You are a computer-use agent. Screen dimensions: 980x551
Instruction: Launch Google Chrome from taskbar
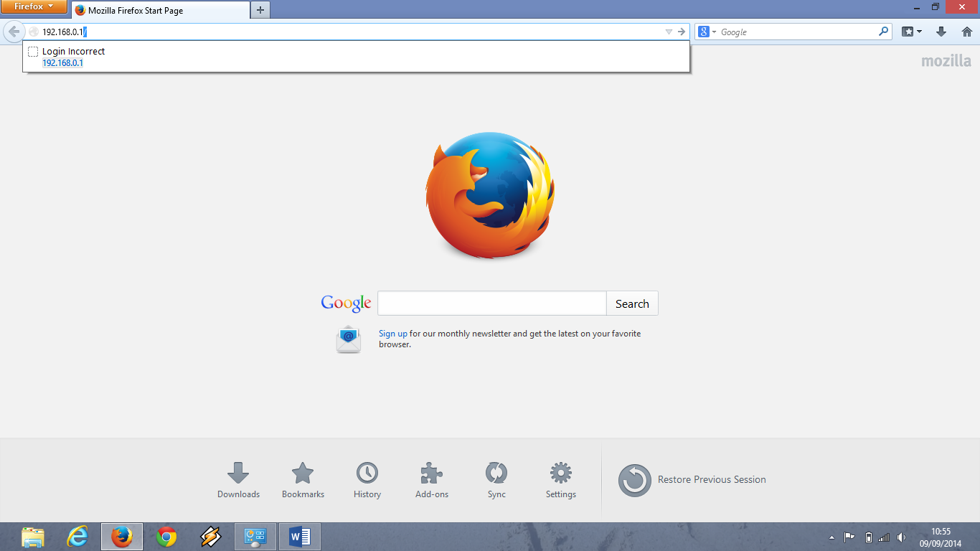click(166, 537)
